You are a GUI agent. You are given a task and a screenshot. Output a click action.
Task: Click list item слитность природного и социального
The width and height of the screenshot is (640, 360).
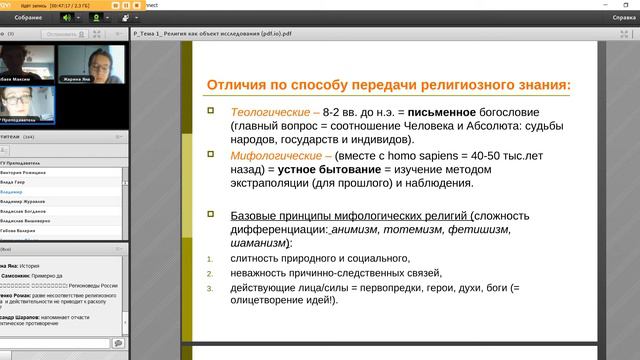(320, 259)
